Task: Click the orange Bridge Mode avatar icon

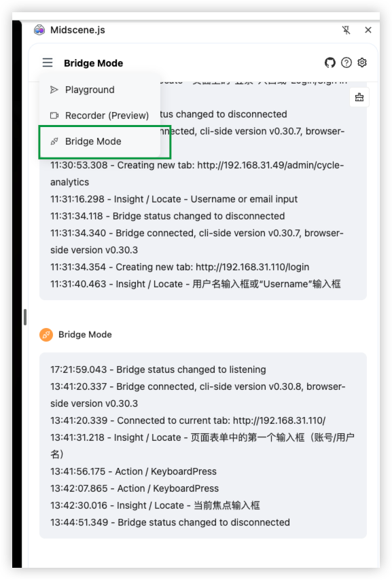Action: (x=46, y=335)
